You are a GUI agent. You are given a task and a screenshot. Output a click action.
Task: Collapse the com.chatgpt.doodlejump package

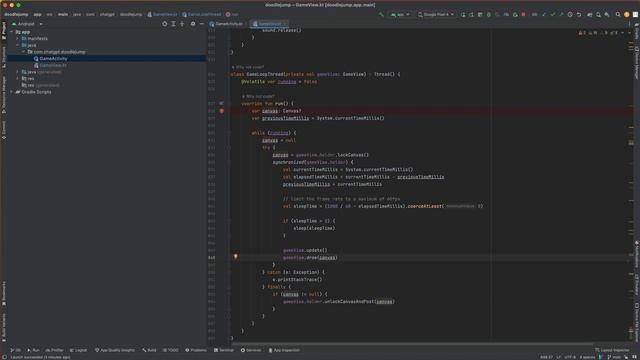coord(23,52)
